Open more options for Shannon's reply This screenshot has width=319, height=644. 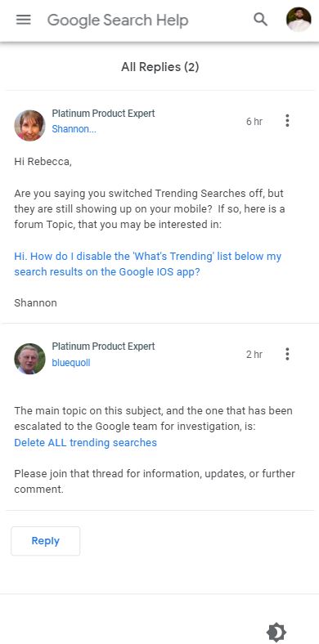pos(287,121)
